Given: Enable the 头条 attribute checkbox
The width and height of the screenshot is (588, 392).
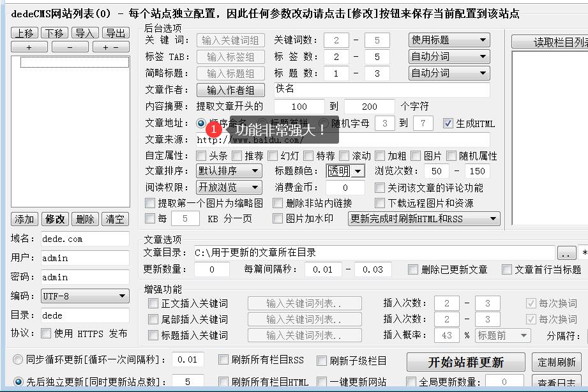Looking at the screenshot, I should click(201, 156).
